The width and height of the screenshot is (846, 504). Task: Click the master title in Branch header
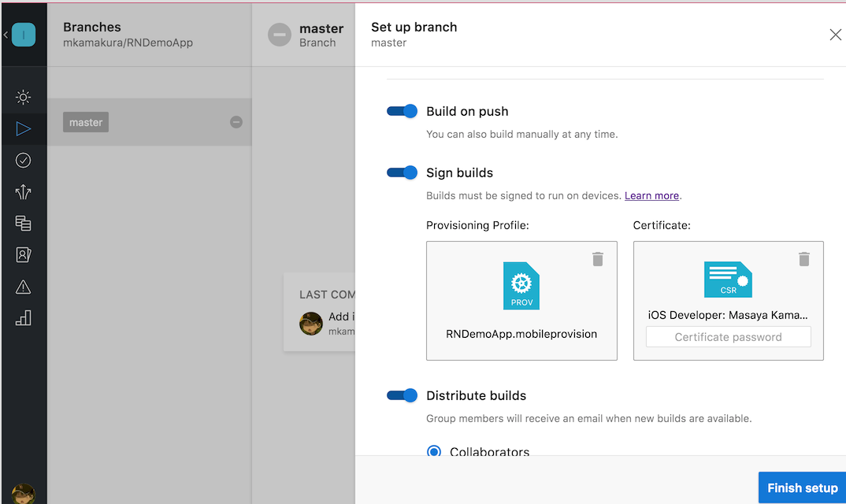pos(321,28)
